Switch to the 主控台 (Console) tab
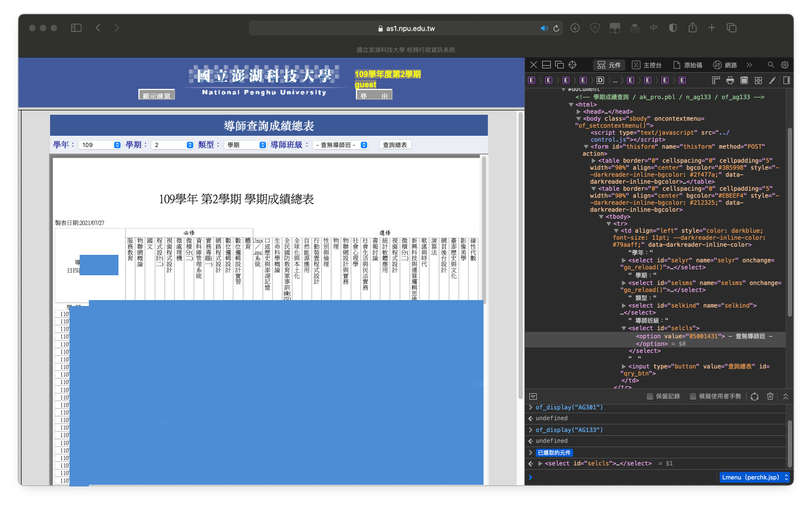 coord(646,65)
